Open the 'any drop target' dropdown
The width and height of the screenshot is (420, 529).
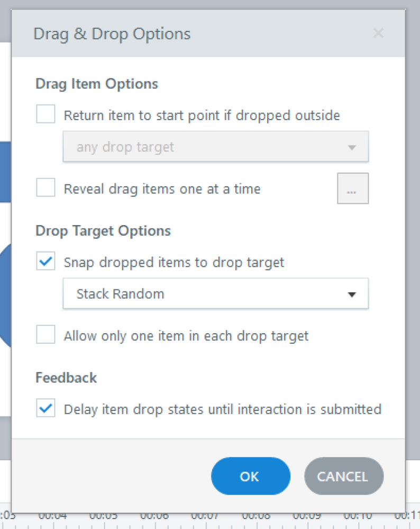(x=215, y=147)
